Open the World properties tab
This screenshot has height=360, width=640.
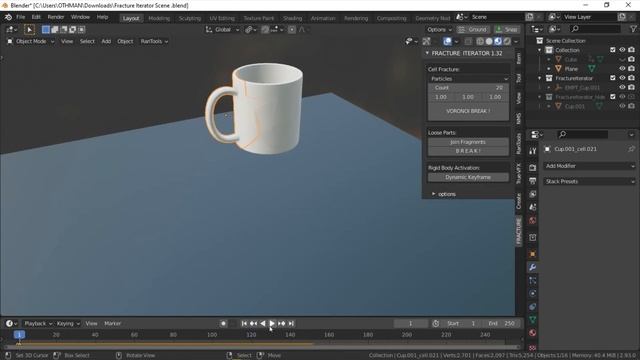click(532, 220)
